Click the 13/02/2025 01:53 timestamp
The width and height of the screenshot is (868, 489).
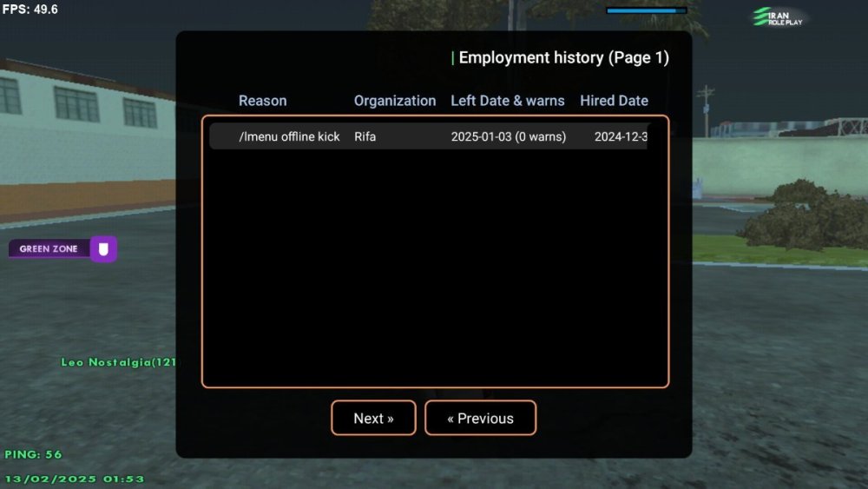coord(74,479)
